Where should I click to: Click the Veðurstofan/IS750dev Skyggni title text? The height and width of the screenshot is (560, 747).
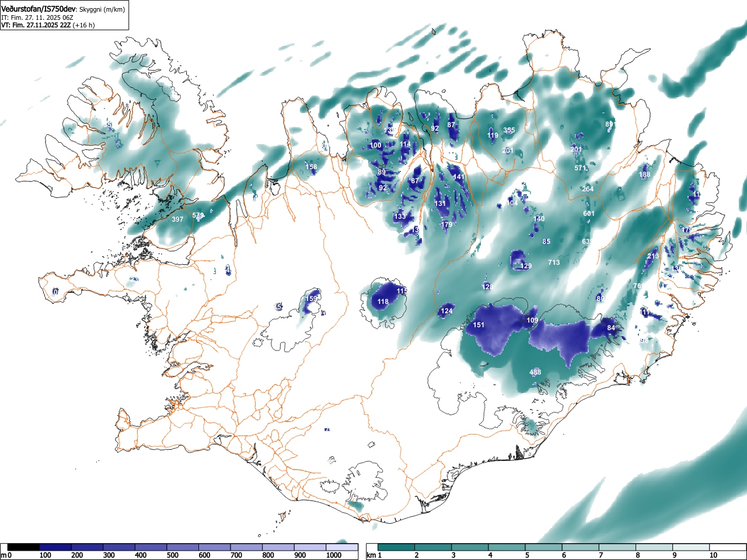tap(62, 9)
